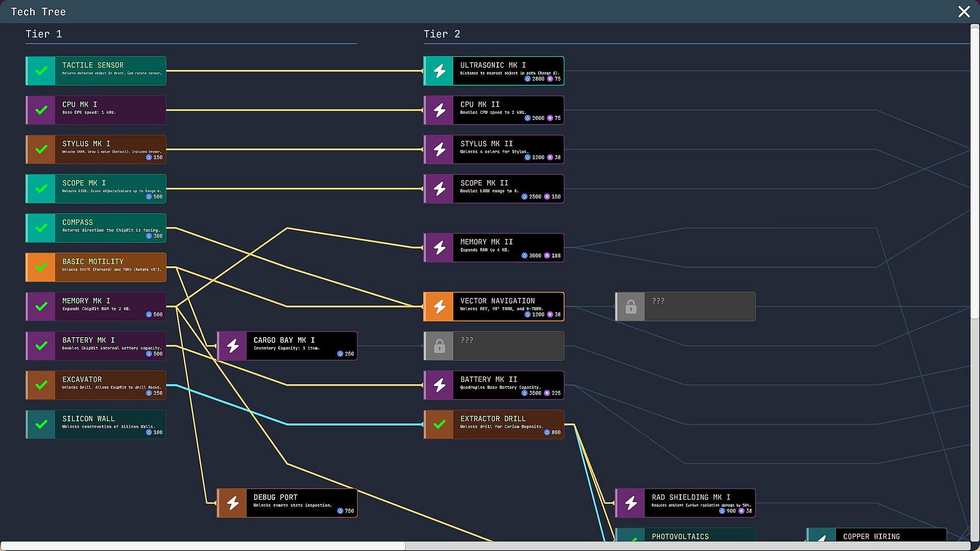Click the Extractor Drill checkmark icon

click(439, 424)
